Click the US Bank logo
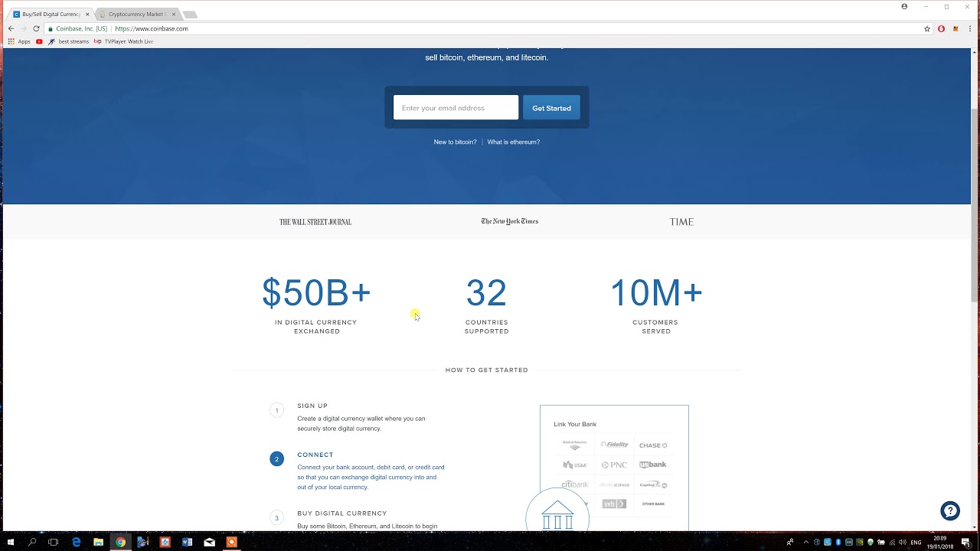This screenshot has width=980, height=551. point(653,465)
